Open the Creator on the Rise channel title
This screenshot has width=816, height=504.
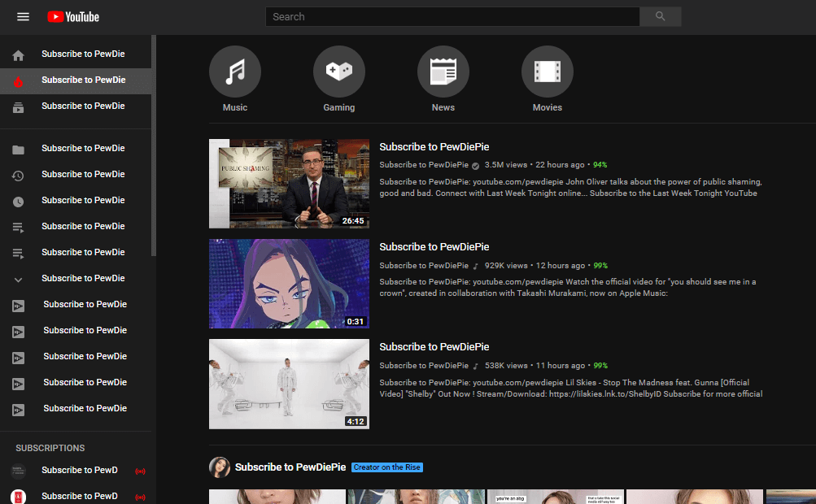click(290, 467)
